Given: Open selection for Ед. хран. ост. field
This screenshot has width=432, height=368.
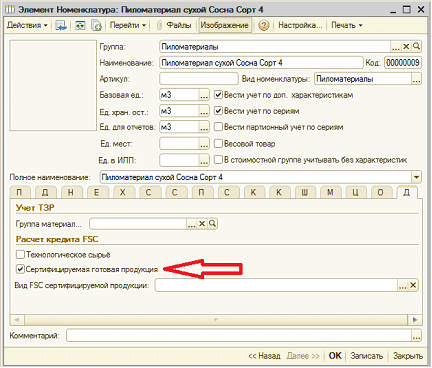Looking at the screenshot, I should tap(204, 111).
